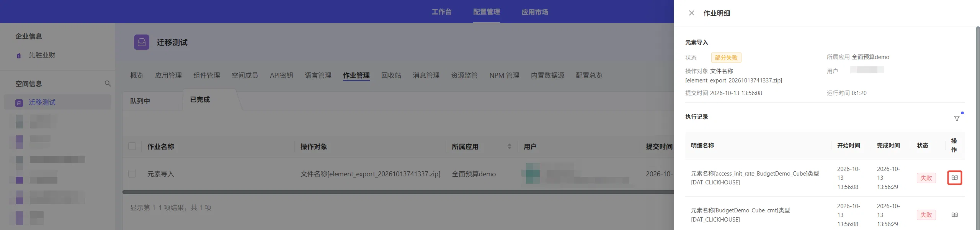Click the horizontal scrollbar under the table
Viewport: 980px width, 230px height.
pyautogui.click(x=398, y=192)
